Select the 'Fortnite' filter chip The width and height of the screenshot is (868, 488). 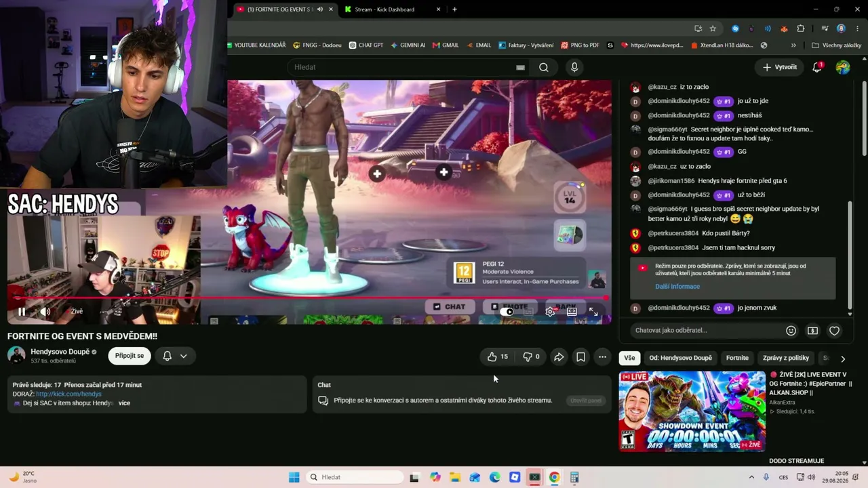(737, 358)
